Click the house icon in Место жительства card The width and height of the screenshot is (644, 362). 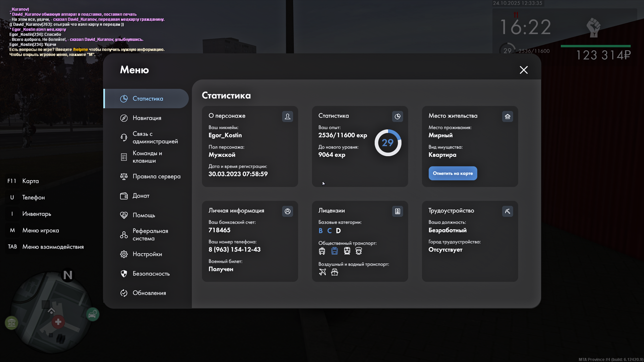(x=507, y=116)
